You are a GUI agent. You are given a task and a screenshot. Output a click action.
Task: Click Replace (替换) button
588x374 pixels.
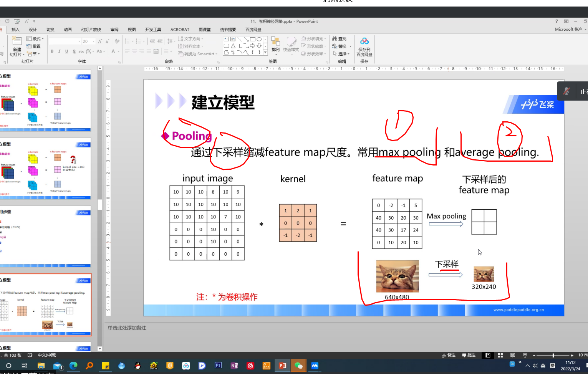(340, 46)
